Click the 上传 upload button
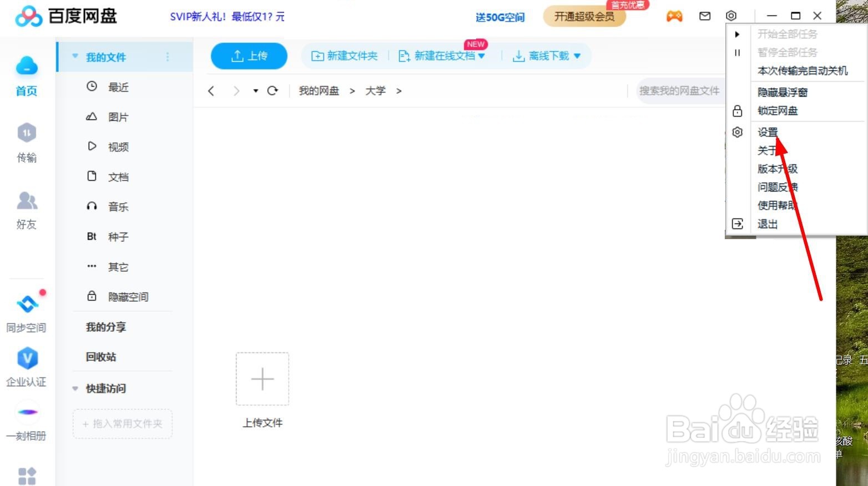 pos(249,55)
